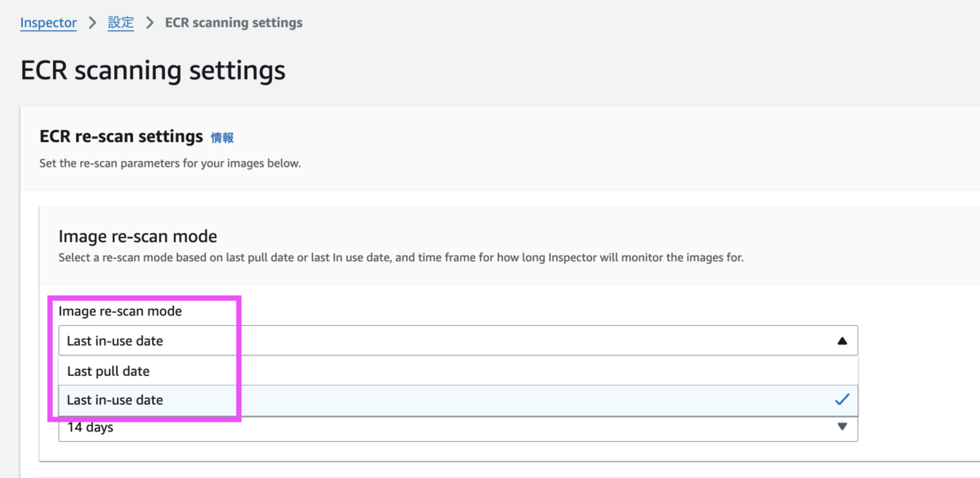Collapse the list using the up triangle arrow
980x478 pixels.
point(842,342)
